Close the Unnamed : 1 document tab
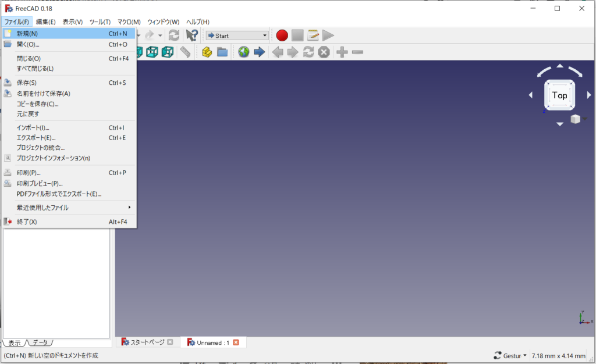 236,342
